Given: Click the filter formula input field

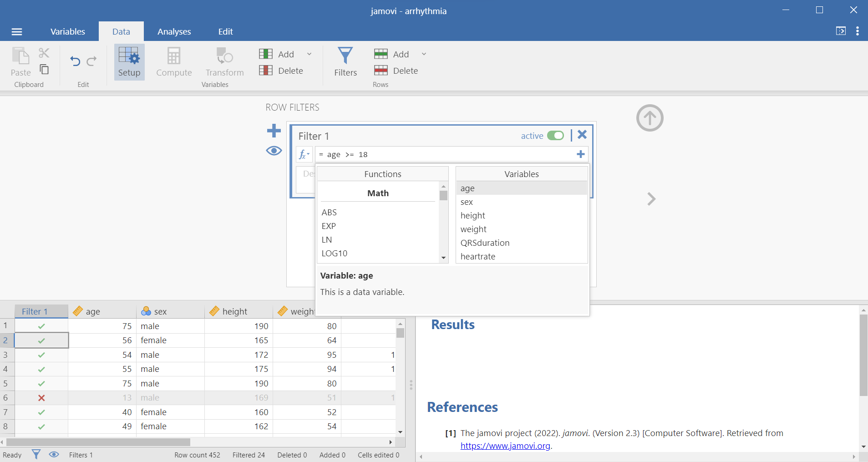Looking at the screenshot, I should click(446, 155).
